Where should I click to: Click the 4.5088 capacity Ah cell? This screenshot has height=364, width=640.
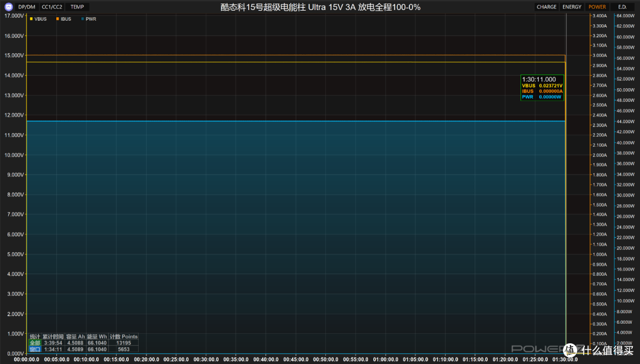click(75, 343)
